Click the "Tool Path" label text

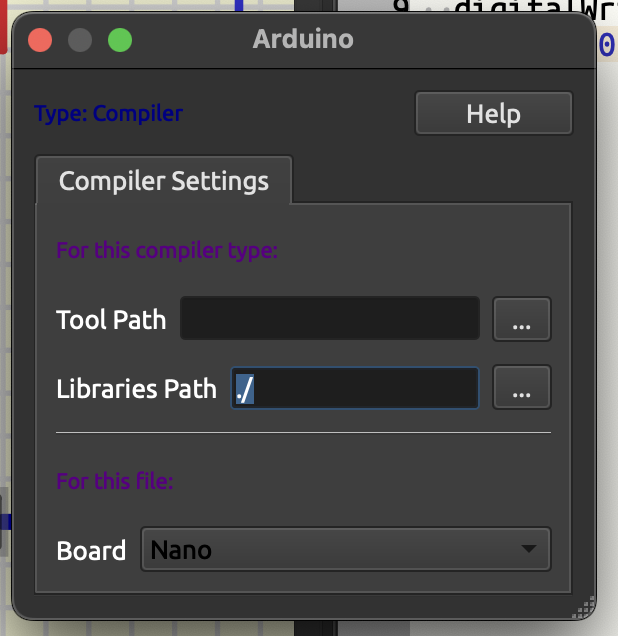tap(111, 320)
